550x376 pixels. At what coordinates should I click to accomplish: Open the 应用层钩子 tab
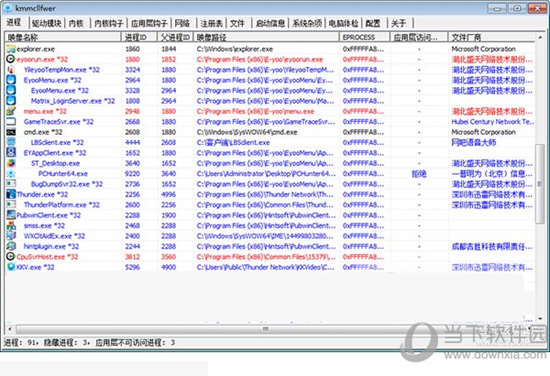(x=149, y=24)
